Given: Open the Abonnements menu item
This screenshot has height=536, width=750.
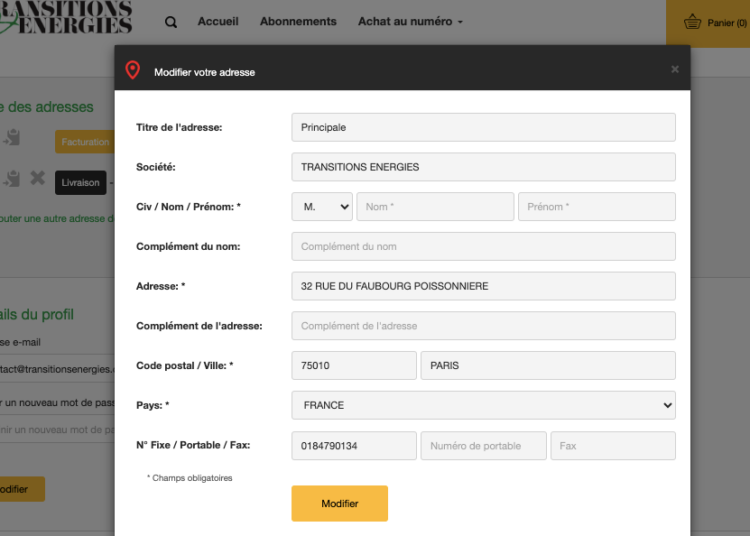Looking at the screenshot, I should (298, 22).
